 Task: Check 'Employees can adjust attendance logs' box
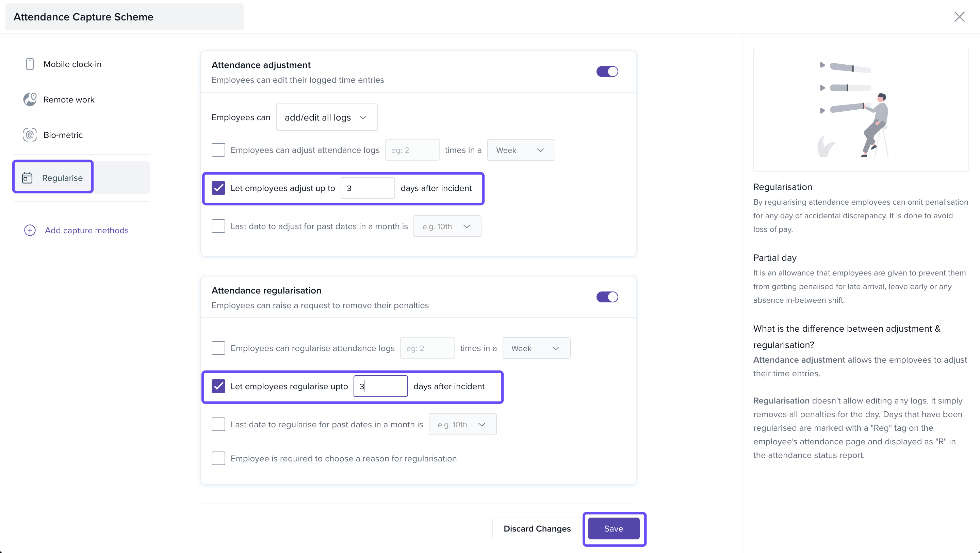(218, 150)
